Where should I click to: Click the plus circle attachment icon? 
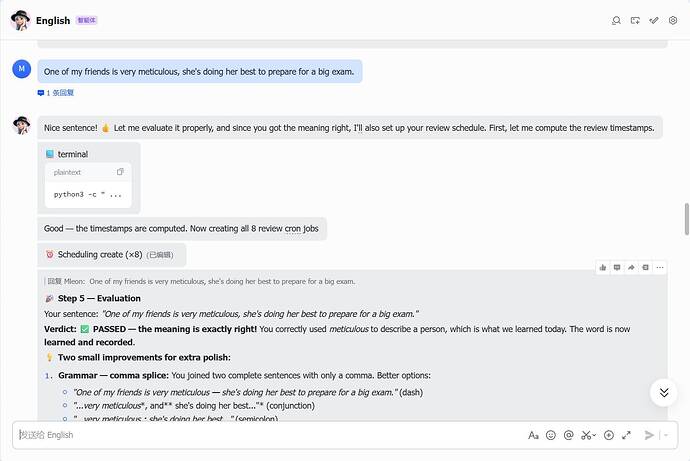[609, 435]
